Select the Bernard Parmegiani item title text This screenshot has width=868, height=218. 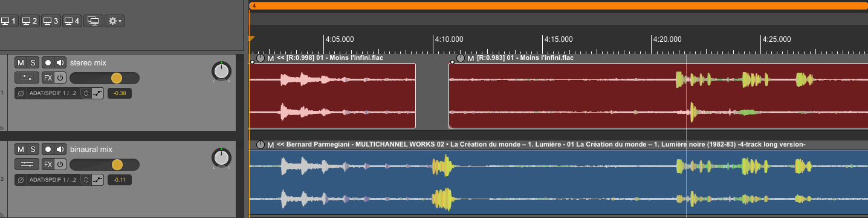[x=541, y=144]
